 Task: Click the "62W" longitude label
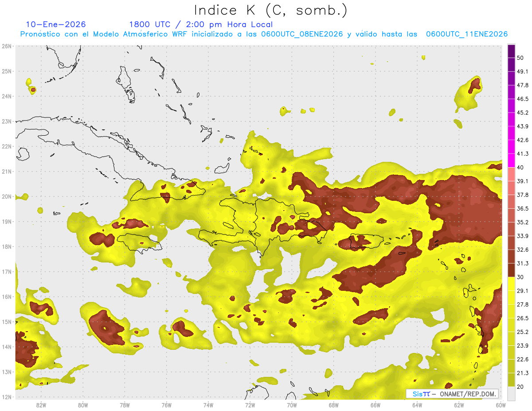pos(459,405)
